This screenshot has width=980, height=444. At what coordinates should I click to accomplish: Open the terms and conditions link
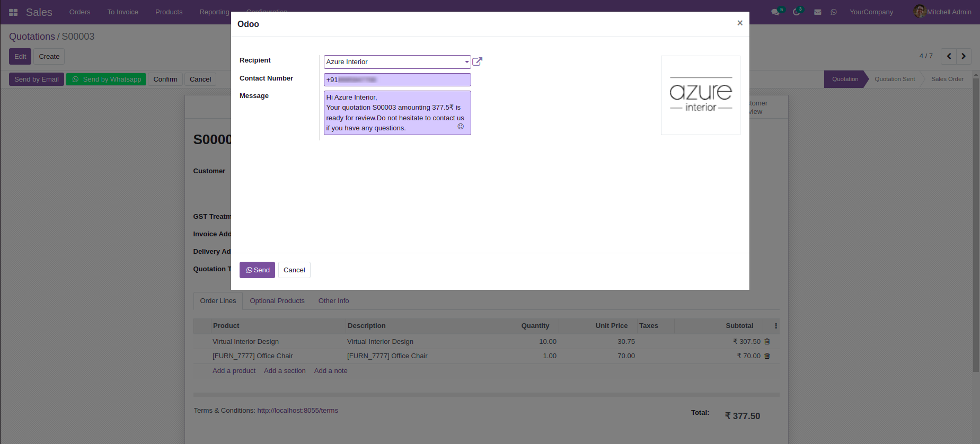click(297, 411)
